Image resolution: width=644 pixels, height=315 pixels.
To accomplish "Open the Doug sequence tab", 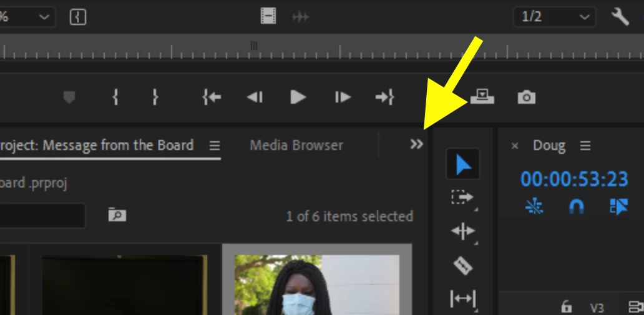I will tap(549, 145).
